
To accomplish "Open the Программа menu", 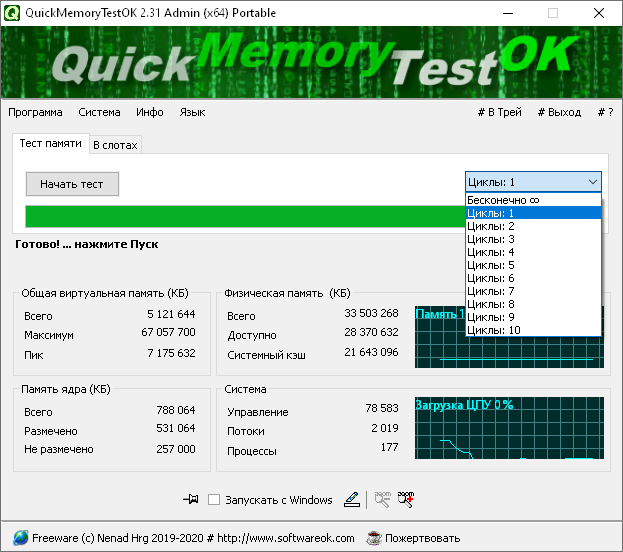I will click(35, 112).
